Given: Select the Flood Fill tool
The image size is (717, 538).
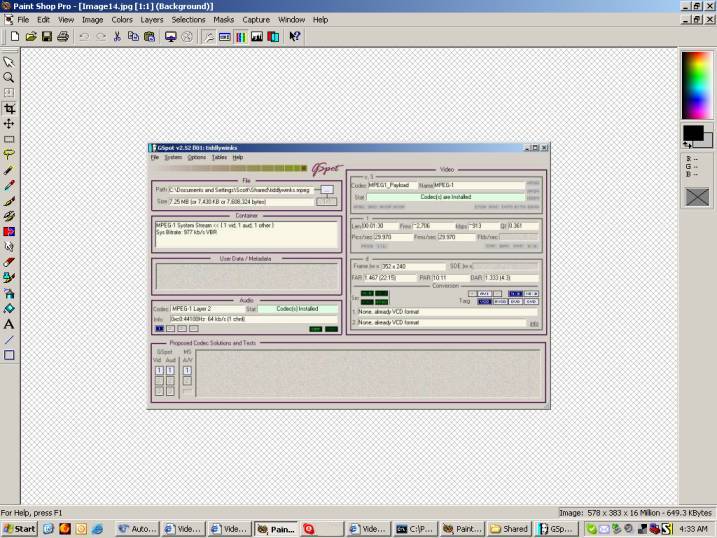Looking at the screenshot, I should 9,309.
